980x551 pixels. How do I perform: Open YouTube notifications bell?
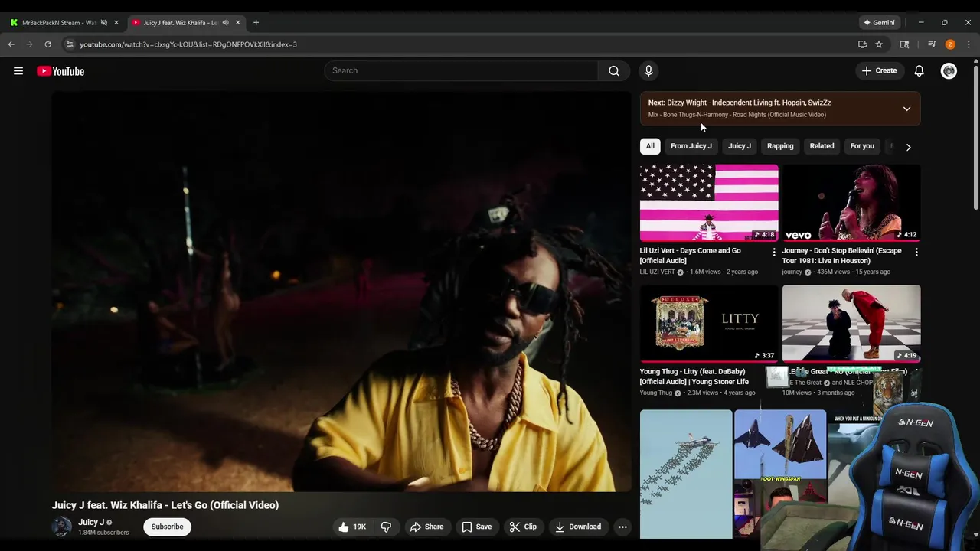tap(920, 70)
